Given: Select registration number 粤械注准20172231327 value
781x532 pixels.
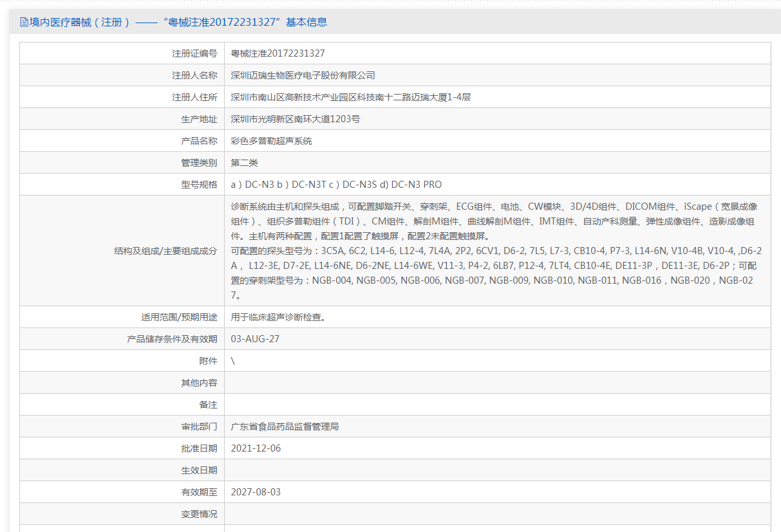Looking at the screenshot, I should (x=278, y=53).
